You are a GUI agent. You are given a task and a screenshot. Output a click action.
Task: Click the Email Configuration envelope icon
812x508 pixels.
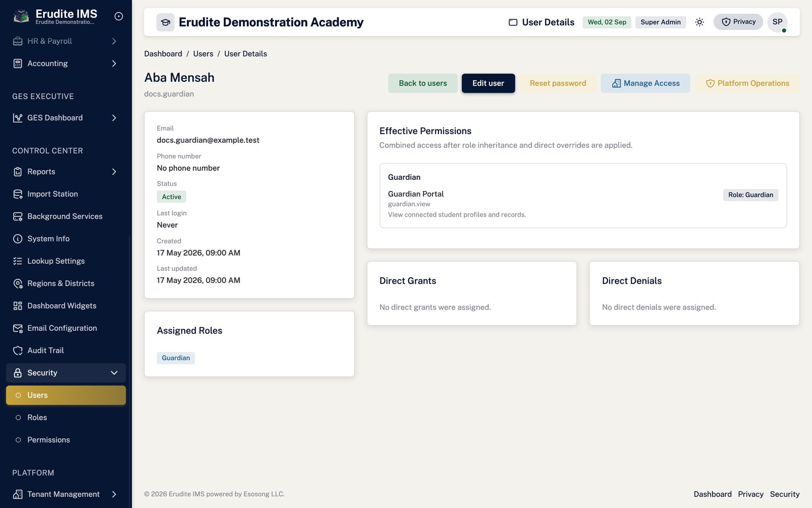[x=18, y=328]
